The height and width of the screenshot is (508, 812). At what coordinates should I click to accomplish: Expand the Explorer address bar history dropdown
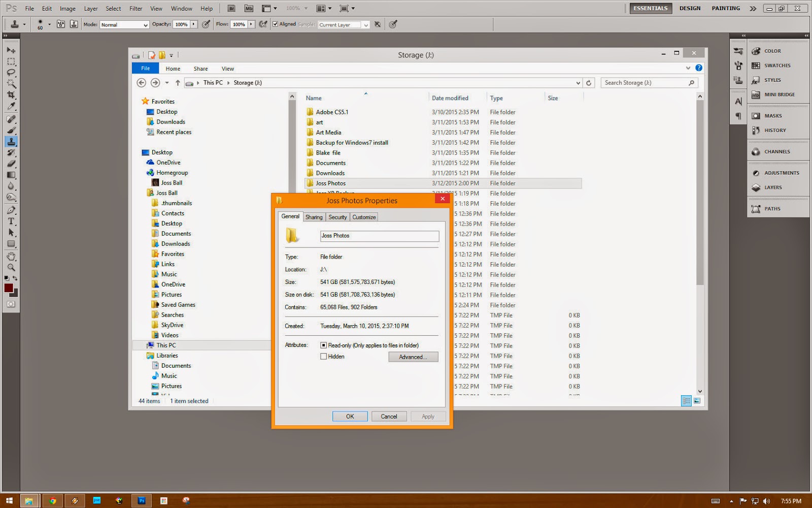tap(578, 83)
